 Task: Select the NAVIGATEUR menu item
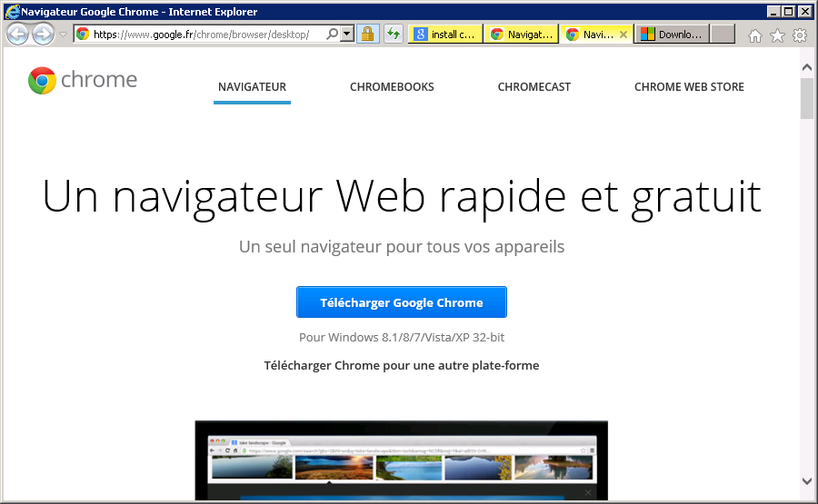pos(252,87)
